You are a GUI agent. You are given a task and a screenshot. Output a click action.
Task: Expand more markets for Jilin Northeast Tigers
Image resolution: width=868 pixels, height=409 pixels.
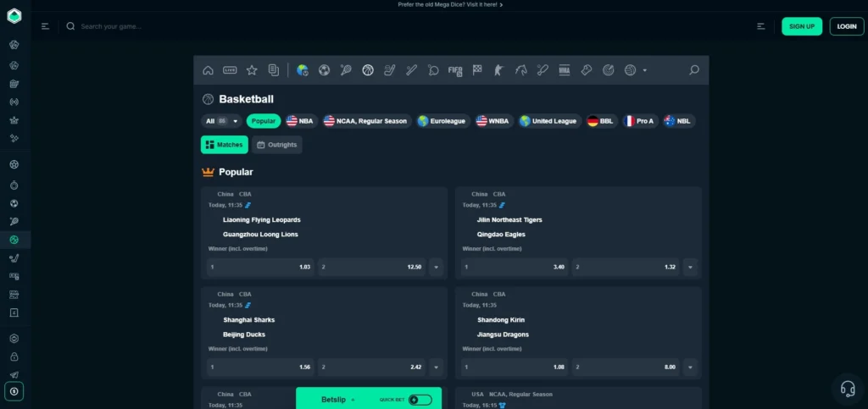[690, 267]
